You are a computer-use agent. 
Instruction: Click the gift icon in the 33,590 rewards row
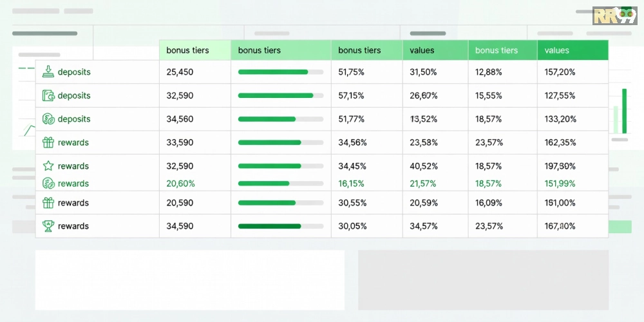(x=48, y=142)
